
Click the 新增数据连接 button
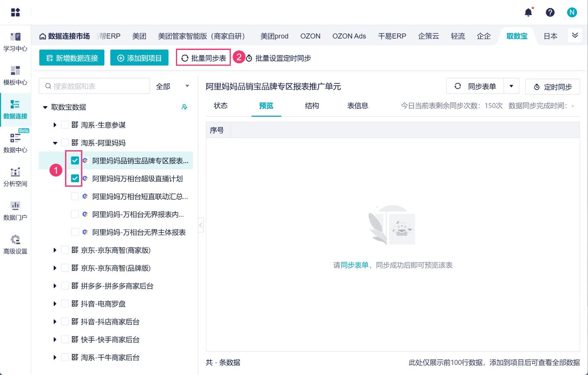[x=72, y=58]
